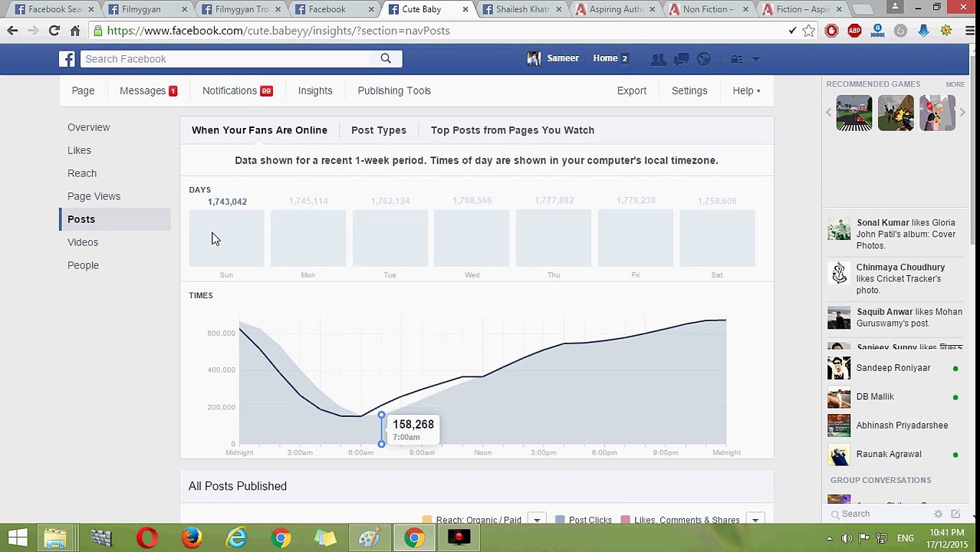Select Monday day bar
Viewport: 980px width, 552px height.
tap(308, 238)
